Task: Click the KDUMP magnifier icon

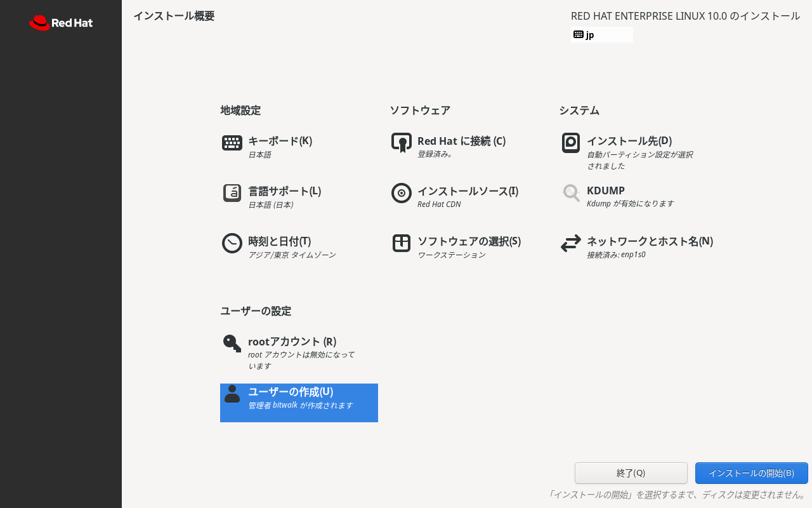Action: pyautogui.click(x=571, y=193)
